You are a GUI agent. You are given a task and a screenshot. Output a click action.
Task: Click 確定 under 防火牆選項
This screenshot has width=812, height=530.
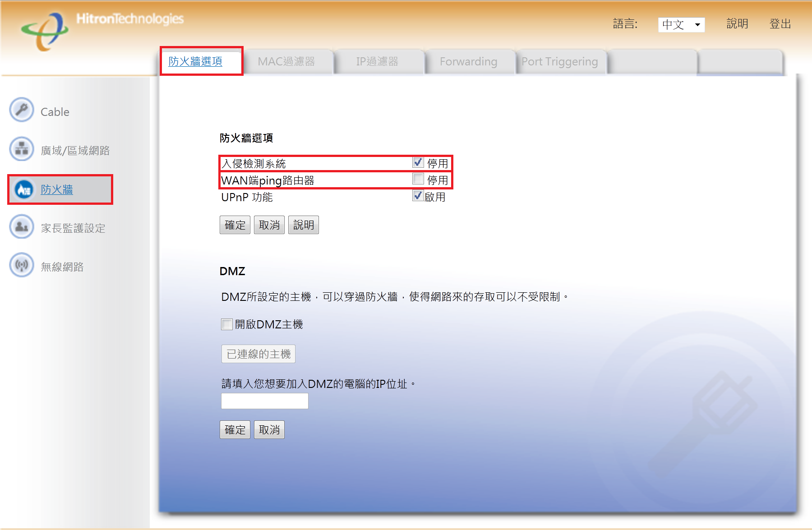tap(235, 225)
